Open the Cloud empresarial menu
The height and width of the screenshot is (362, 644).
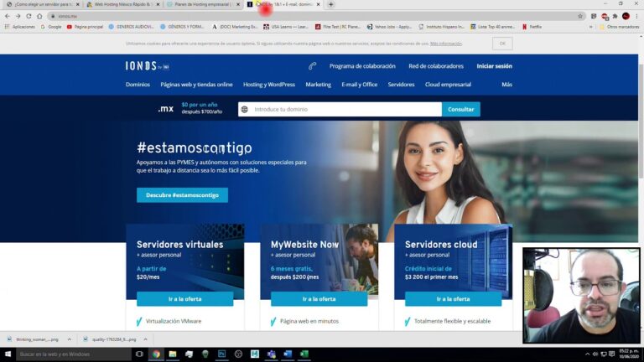pyautogui.click(x=448, y=85)
